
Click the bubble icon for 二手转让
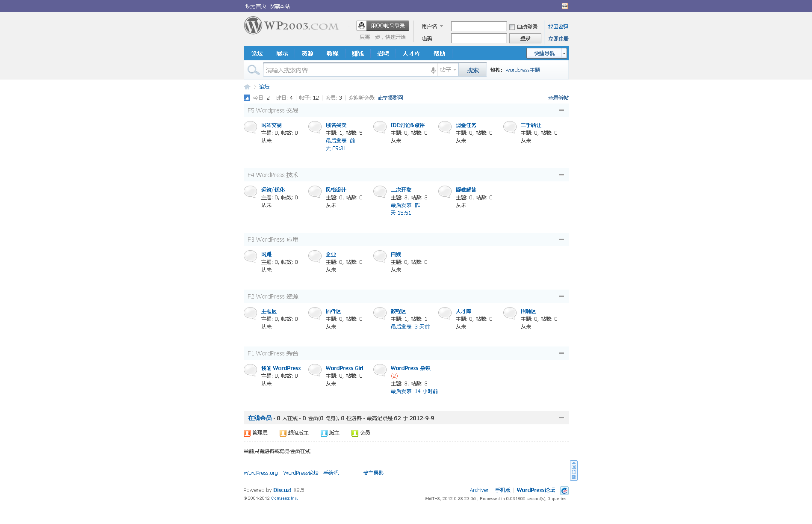pos(510,127)
